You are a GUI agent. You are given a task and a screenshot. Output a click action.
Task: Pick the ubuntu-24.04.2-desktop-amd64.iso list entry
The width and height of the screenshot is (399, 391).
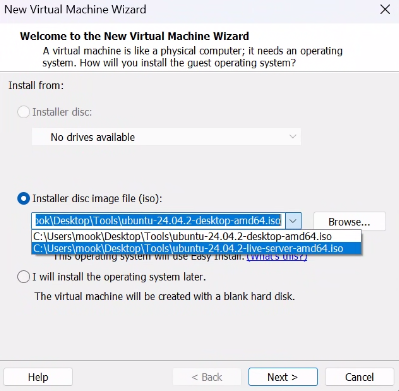[196, 236]
